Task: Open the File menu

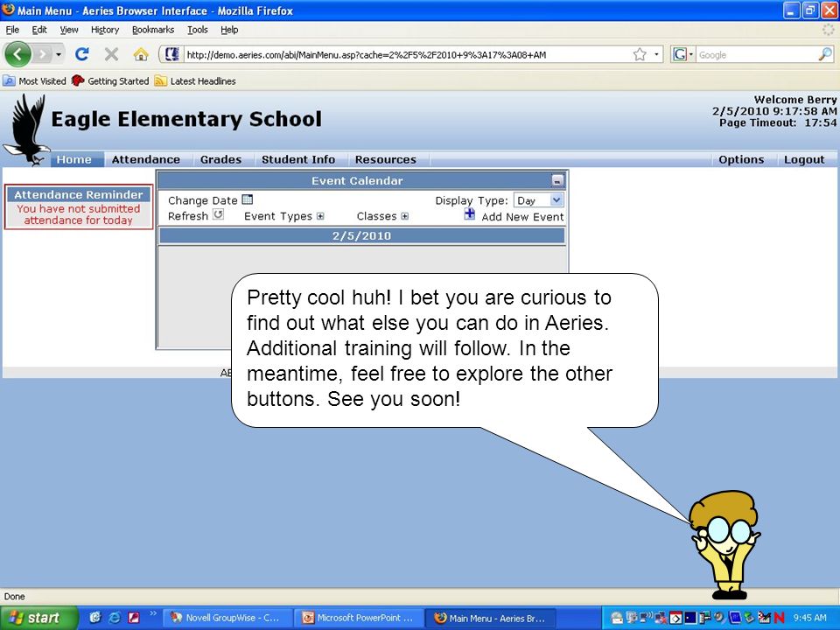Action: pos(12,30)
